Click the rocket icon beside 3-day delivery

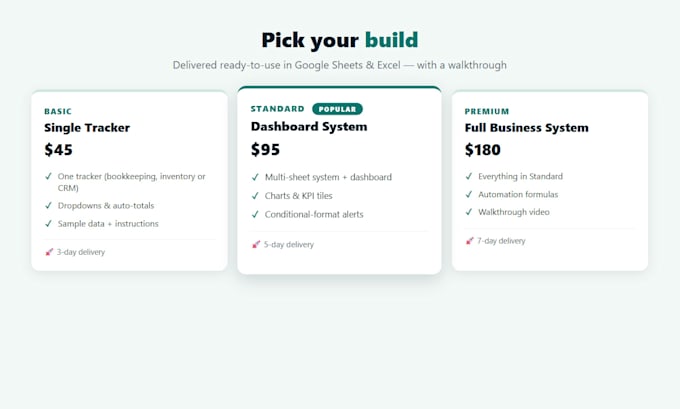[x=49, y=252]
